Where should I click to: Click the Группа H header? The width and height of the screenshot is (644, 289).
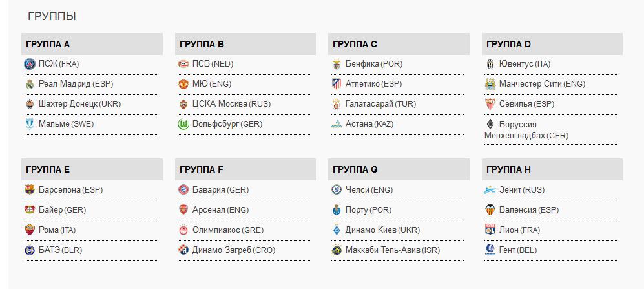coord(509,170)
